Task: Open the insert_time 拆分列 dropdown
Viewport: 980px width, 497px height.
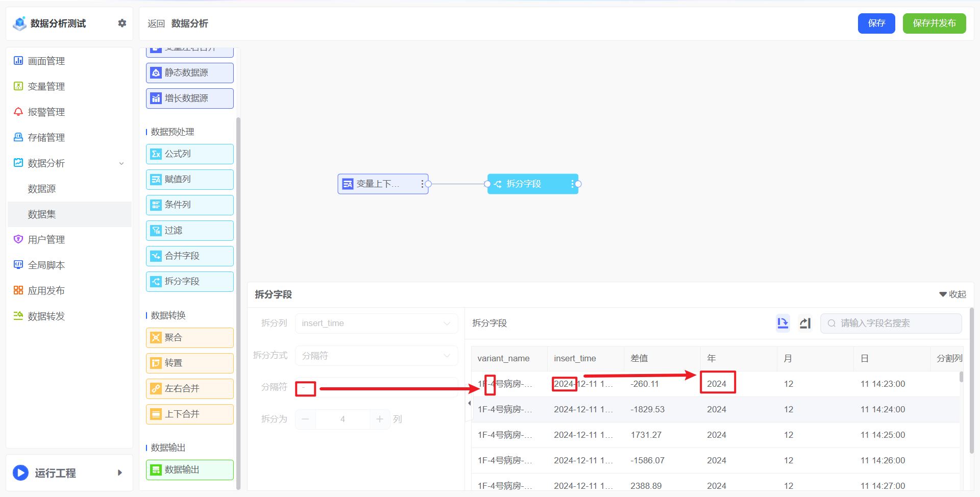Action: tap(376, 323)
